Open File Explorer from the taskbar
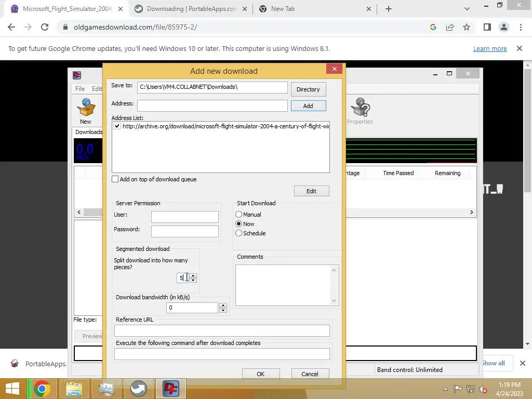 [x=74, y=389]
